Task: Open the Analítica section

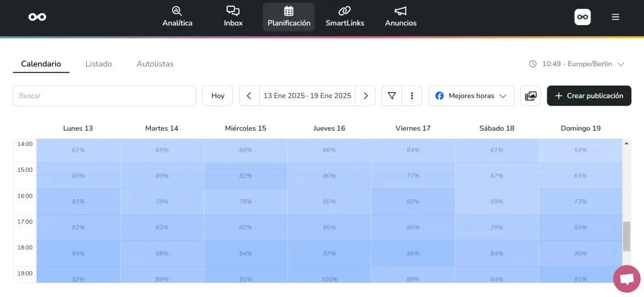Action: (x=177, y=17)
